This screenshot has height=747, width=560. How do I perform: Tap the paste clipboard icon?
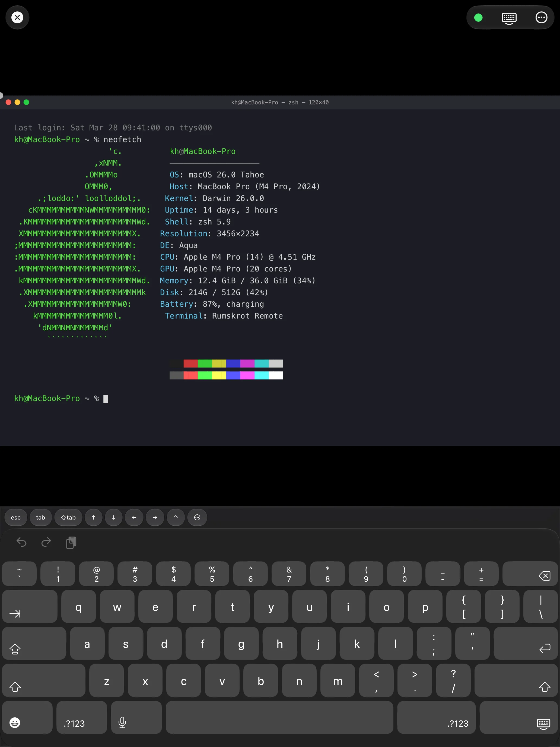tap(71, 542)
